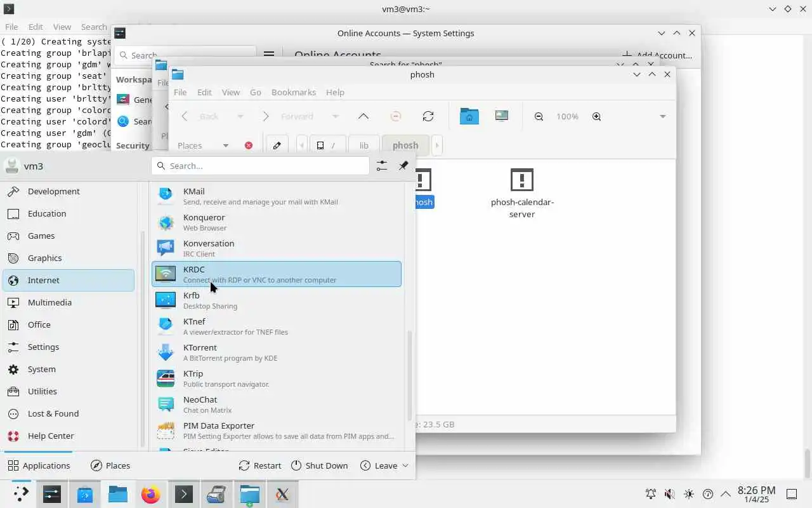Open the Places panel dropdown
The image size is (812, 508).
point(225,145)
